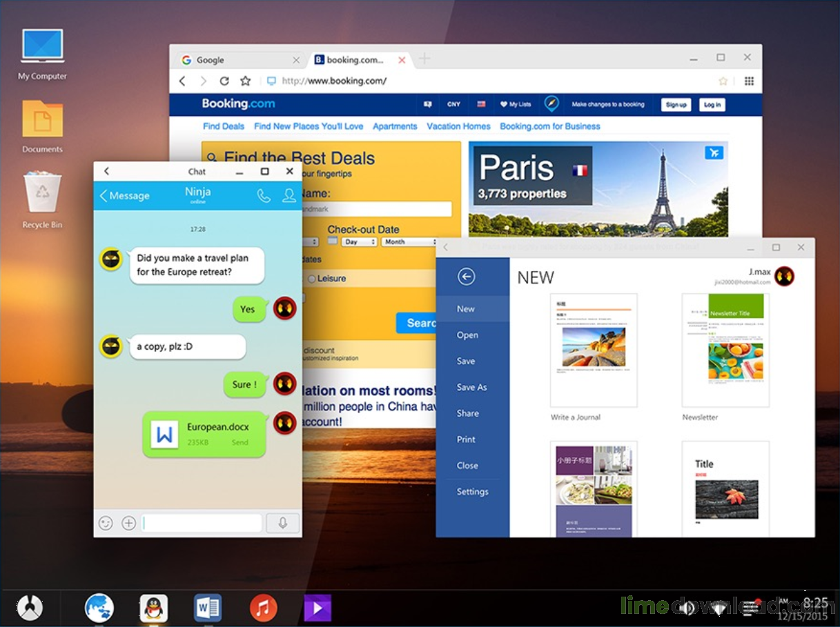
Task: Choose the Newsletter template thumbnail
Action: click(x=725, y=350)
